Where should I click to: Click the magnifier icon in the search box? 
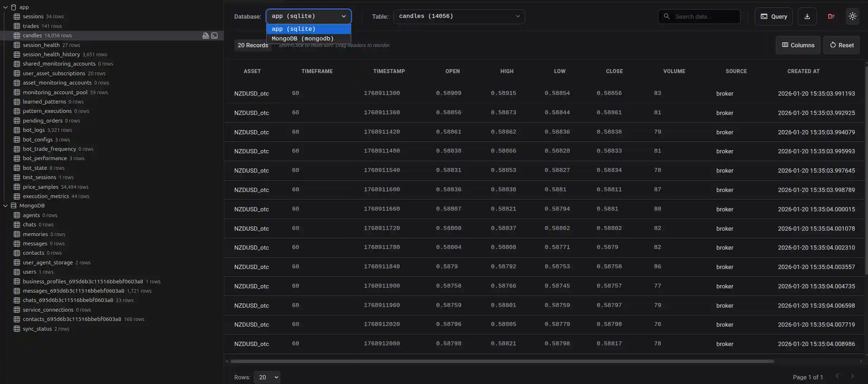pos(667,16)
